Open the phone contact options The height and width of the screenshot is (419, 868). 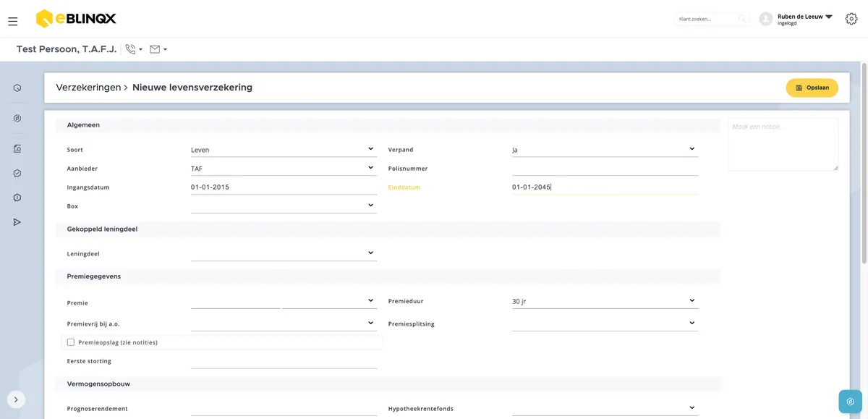(134, 49)
